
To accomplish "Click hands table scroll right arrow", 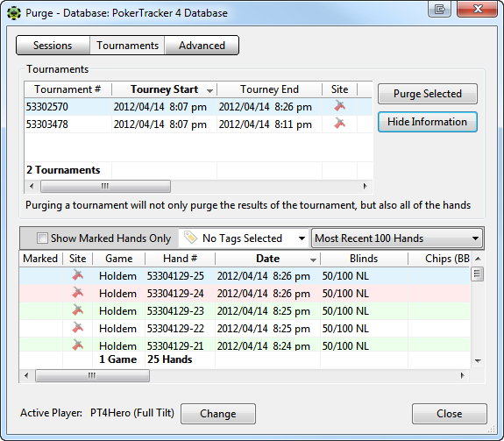I will 462,375.
